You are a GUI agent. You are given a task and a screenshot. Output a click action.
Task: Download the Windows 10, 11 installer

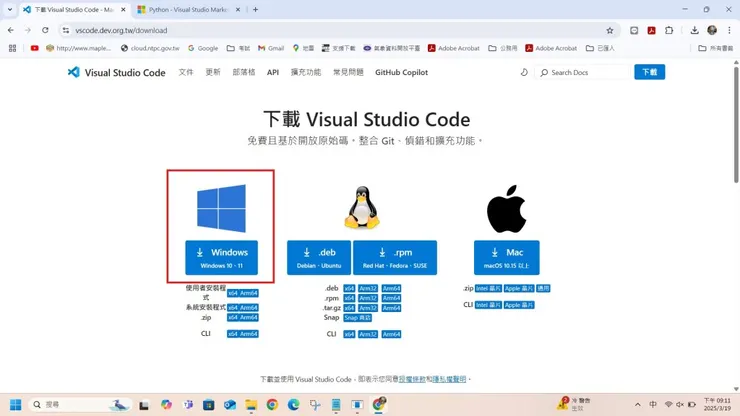pyautogui.click(x=221, y=257)
